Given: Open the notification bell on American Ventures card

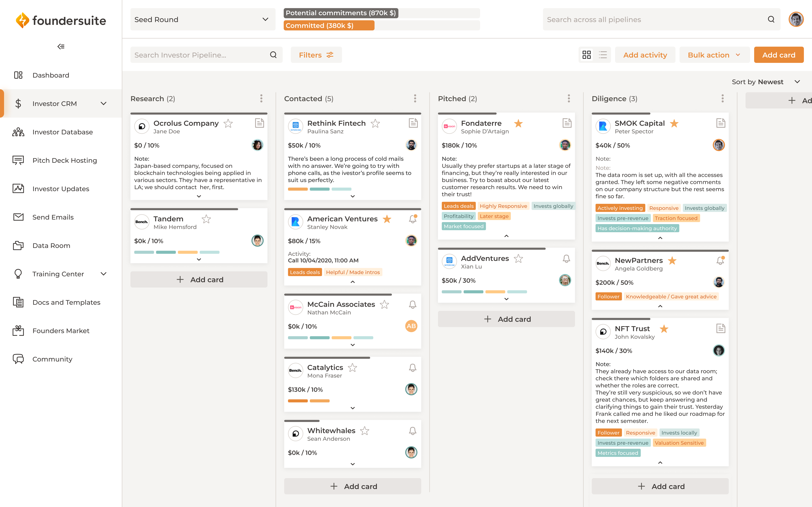Looking at the screenshot, I should pos(412,219).
